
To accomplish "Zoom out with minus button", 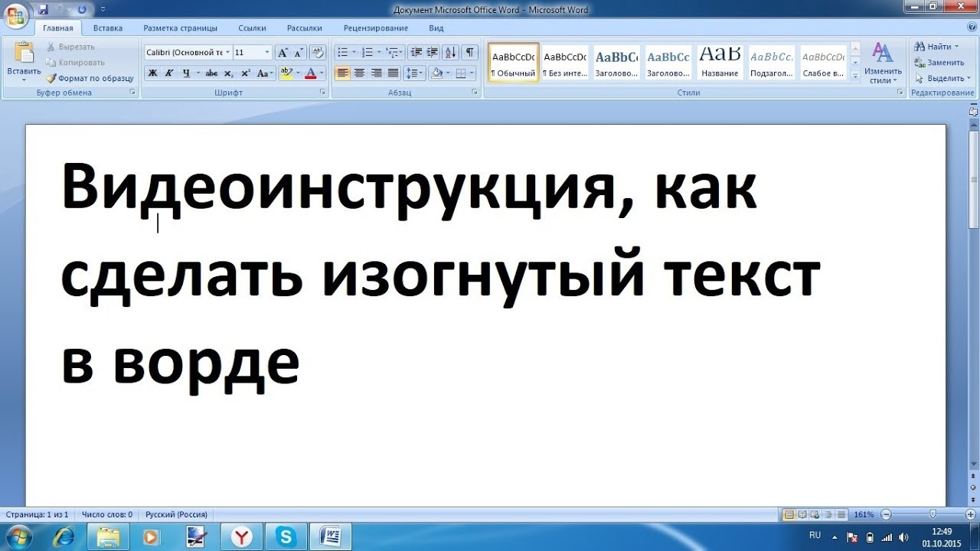I will (x=887, y=515).
